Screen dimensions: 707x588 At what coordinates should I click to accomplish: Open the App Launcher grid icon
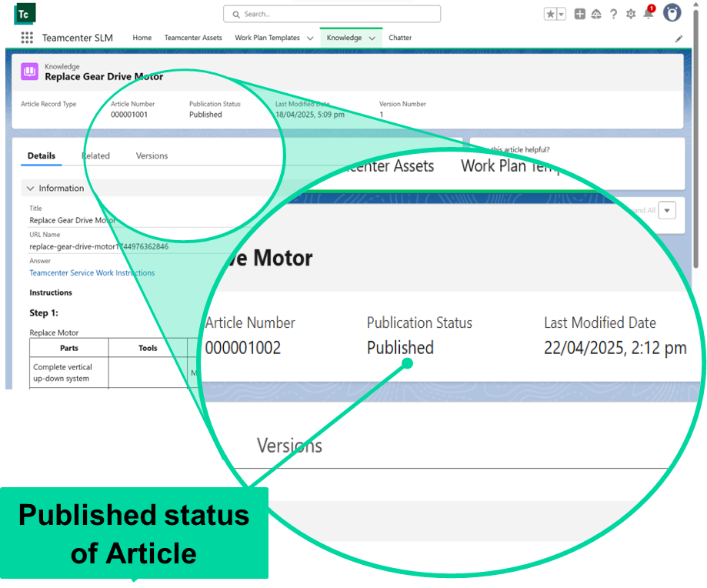click(27, 38)
